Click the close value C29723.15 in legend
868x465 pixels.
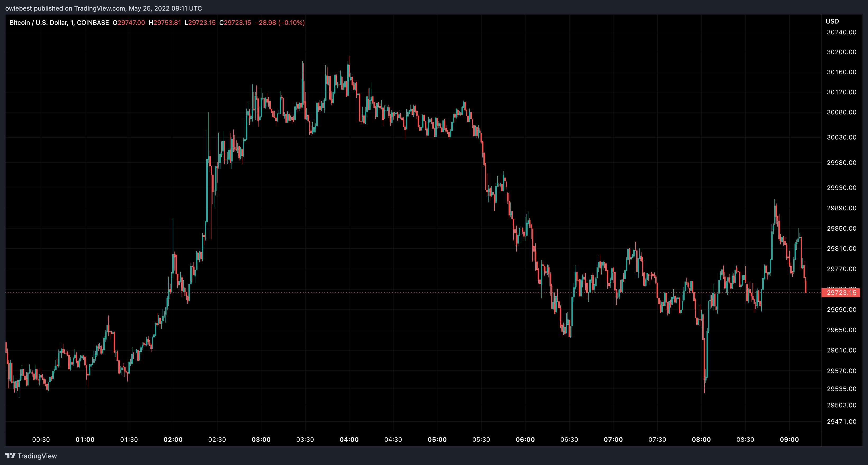click(235, 22)
